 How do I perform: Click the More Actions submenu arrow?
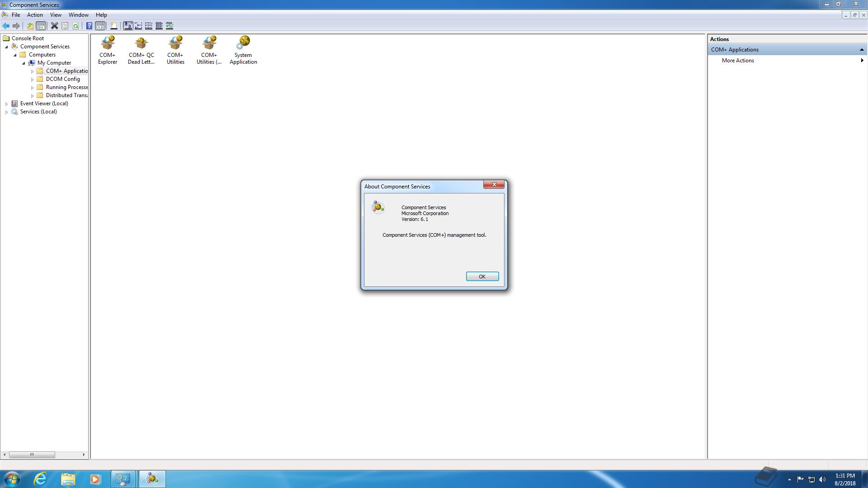(x=862, y=61)
